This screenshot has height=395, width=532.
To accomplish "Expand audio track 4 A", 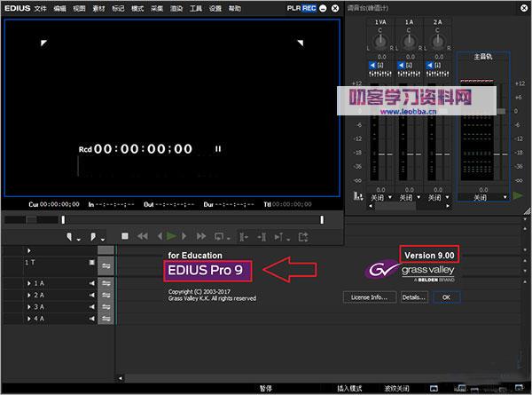I will click(x=29, y=319).
